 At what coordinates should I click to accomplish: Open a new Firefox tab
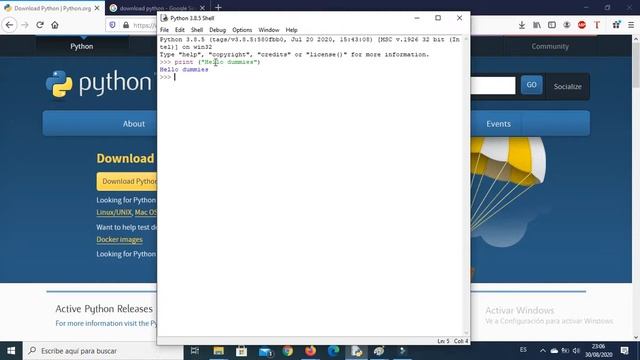[218, 7]
